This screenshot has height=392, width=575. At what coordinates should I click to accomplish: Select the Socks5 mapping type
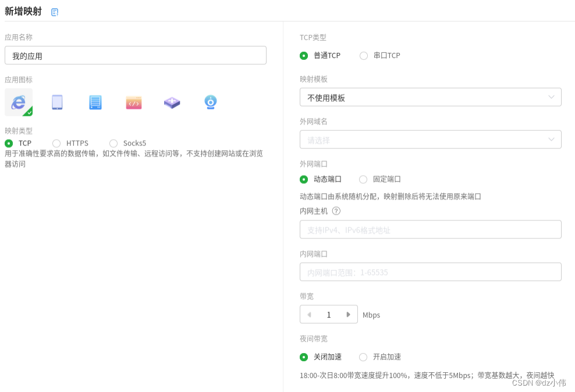point(113,143)
